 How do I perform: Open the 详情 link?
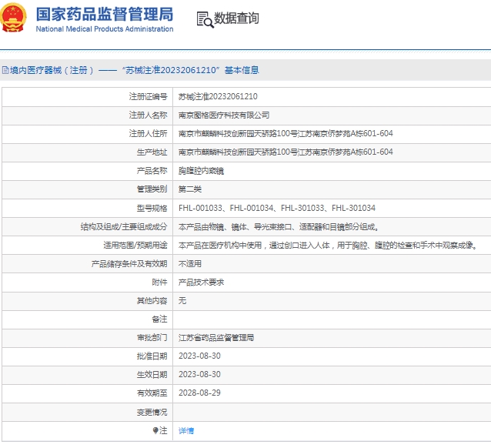pyautogui.click(x=186, y=431)
